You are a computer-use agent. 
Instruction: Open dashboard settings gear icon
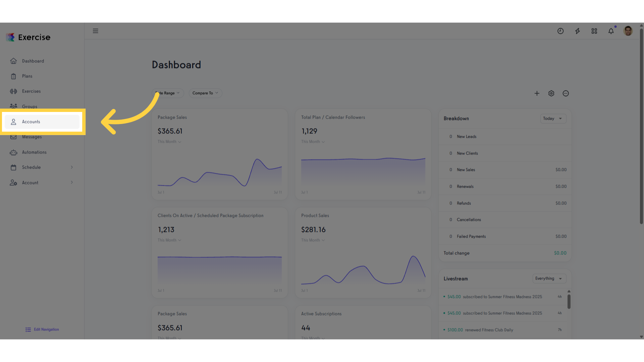(551, 94)
